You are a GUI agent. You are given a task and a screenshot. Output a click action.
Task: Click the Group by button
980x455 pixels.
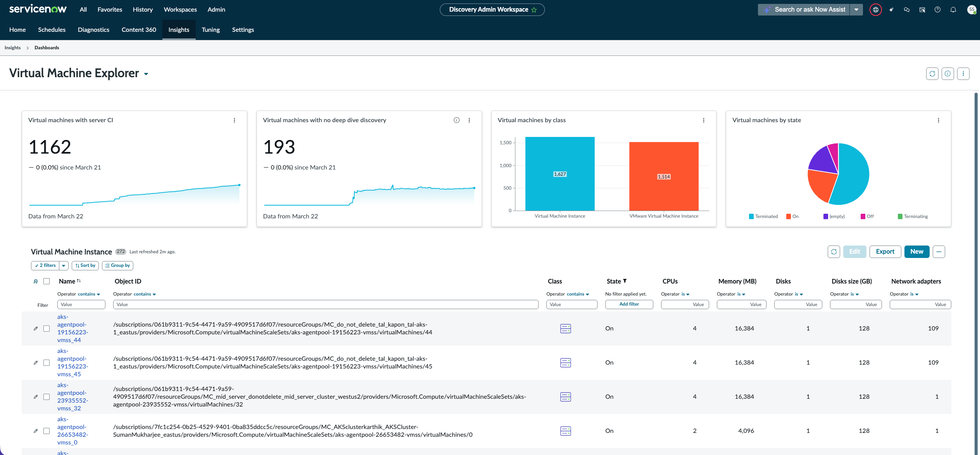[118, 266]
